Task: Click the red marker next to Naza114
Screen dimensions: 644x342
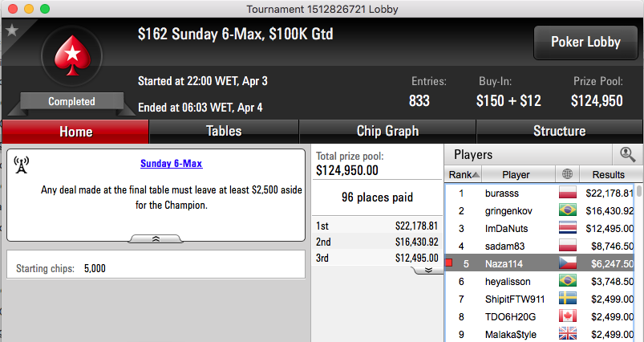Action: [449, 263]
